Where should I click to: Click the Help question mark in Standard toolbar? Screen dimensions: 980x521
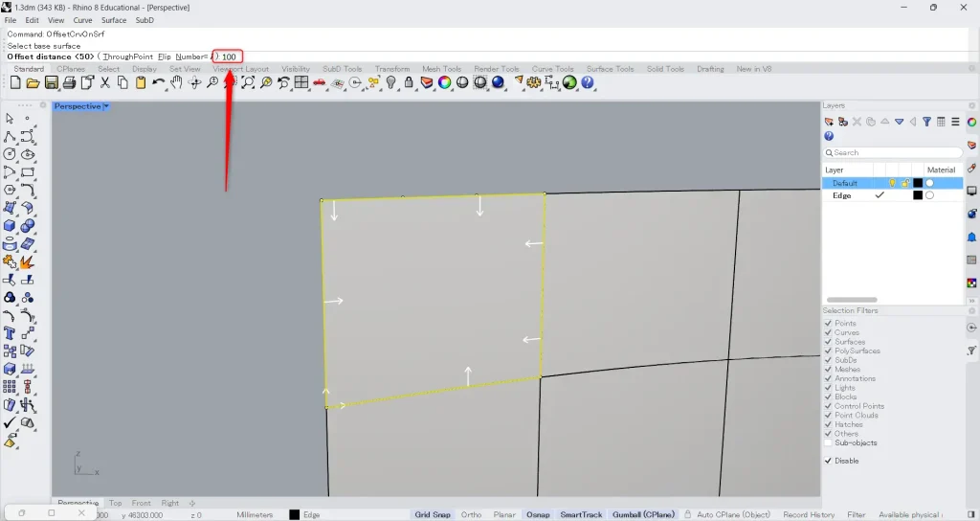click(588, 82)
